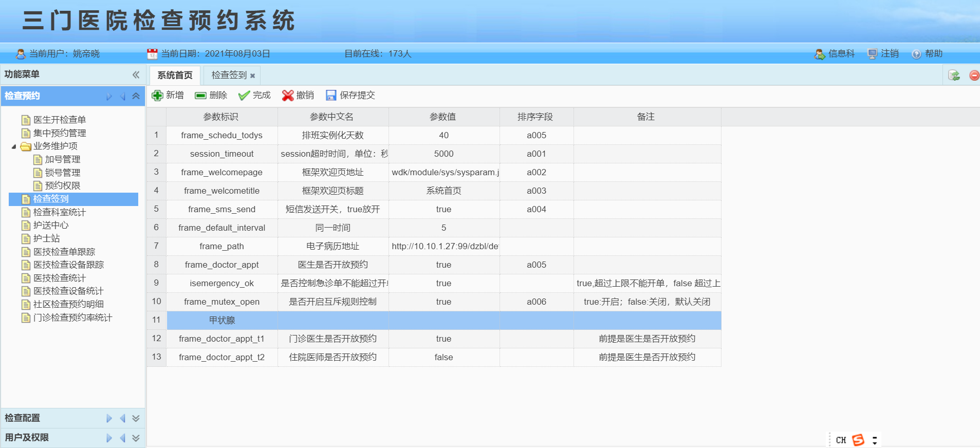Expand the 用户及权限 panel section
This screenshot has width=980, height=448.
[136, 438]
